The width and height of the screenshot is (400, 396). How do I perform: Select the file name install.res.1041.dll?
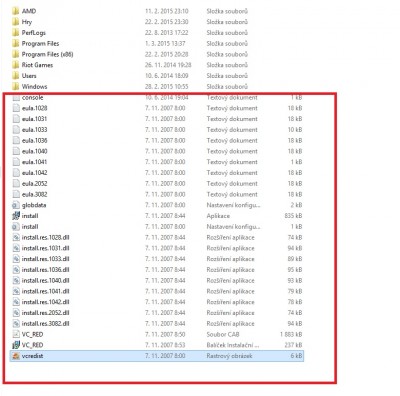[x=46, y=291]
